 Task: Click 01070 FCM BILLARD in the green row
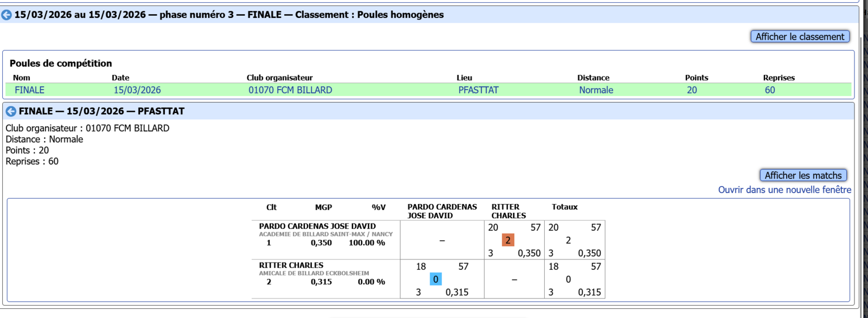coord(290,90)
